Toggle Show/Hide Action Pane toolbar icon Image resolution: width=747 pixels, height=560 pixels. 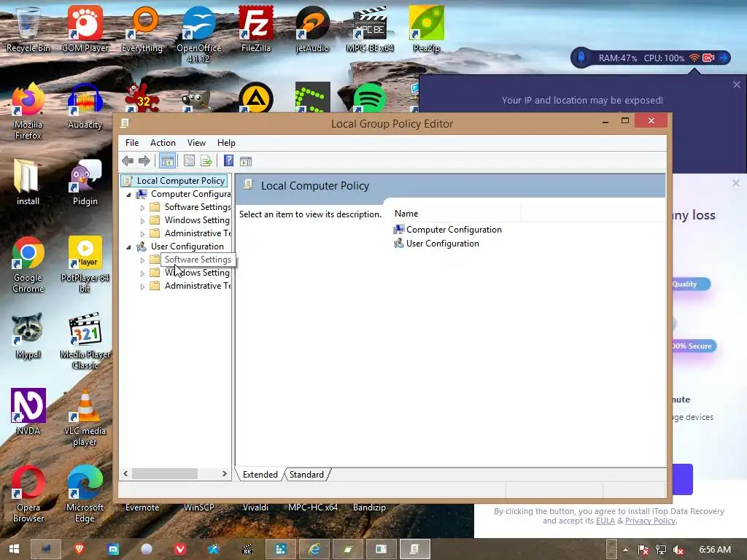coord(246,161)
